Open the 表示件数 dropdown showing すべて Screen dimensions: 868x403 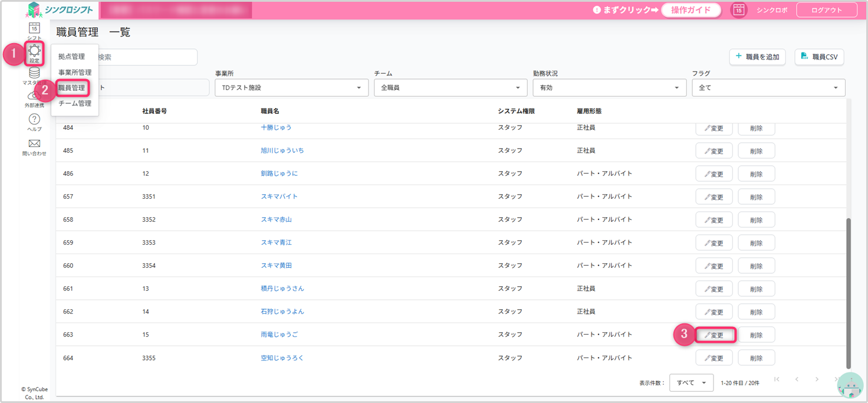click(692, 383)
